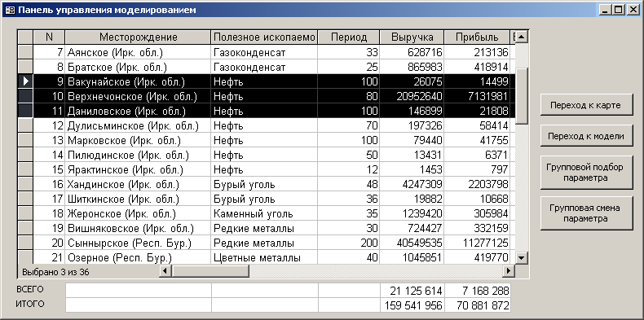The height and width of the screenshot is (320, 644).
Task: Click Аянское (Ирк. обл.) cell
Action: (x=138, y=52)
